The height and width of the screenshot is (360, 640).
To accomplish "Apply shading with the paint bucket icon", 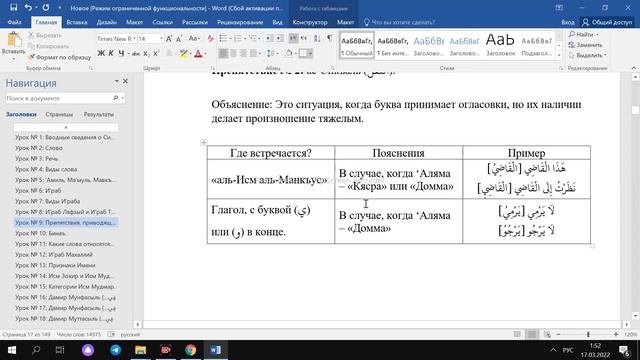I will 289,53.
